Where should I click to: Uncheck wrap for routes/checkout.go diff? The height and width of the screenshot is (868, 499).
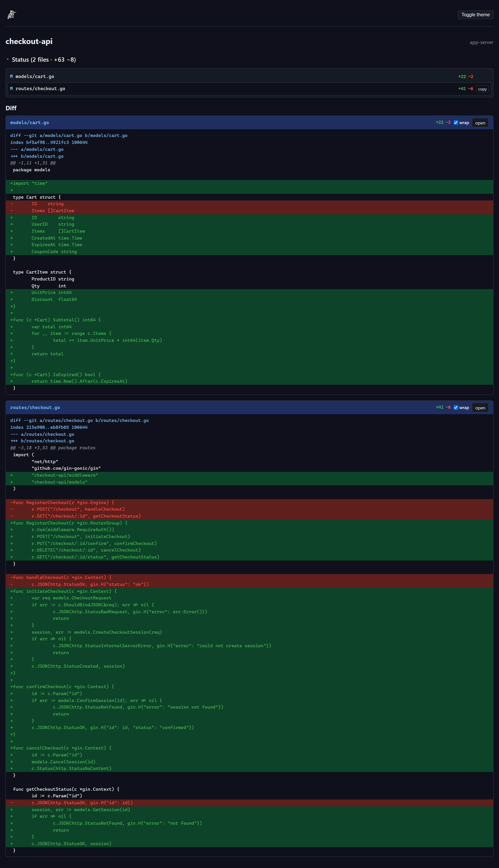[456, 408]
